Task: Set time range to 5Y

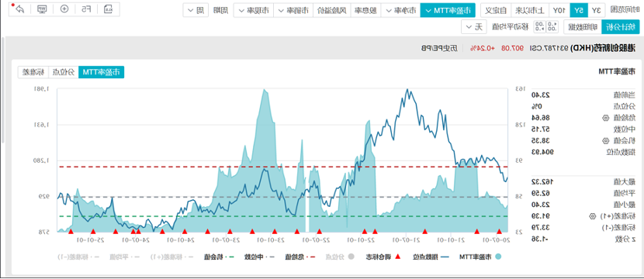Action: pyautogui.click(x=579, y=10)
